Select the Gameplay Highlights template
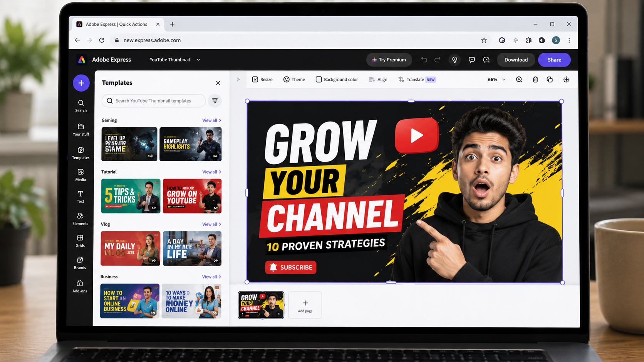This screenshot has width=644, height=362. tap(191, 144)
